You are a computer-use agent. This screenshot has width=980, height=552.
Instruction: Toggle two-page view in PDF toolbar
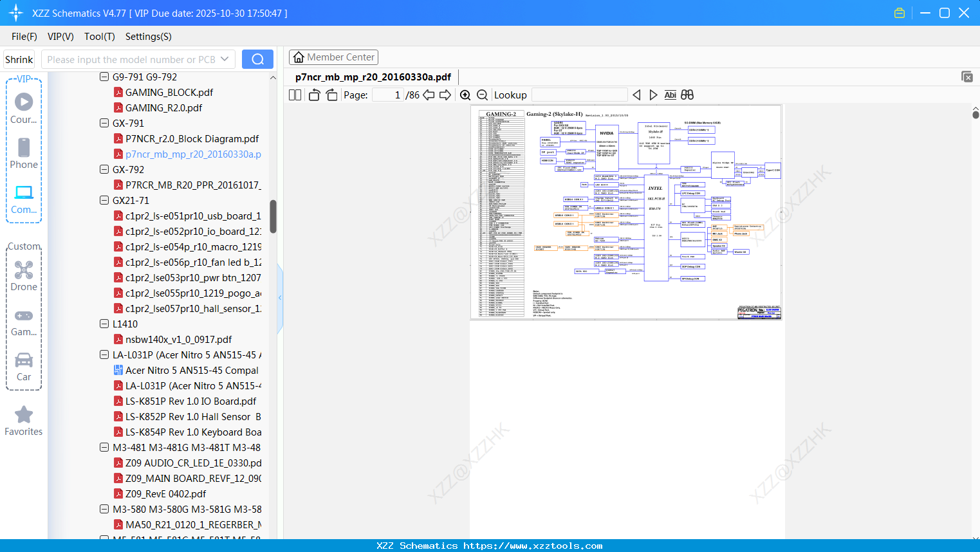pos(295,95)
